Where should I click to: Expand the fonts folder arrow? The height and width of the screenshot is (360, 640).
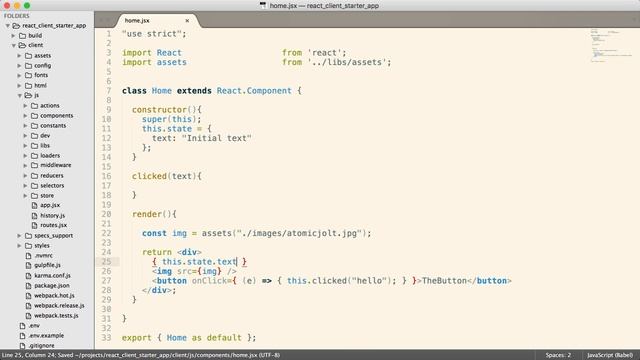(19, 76)
